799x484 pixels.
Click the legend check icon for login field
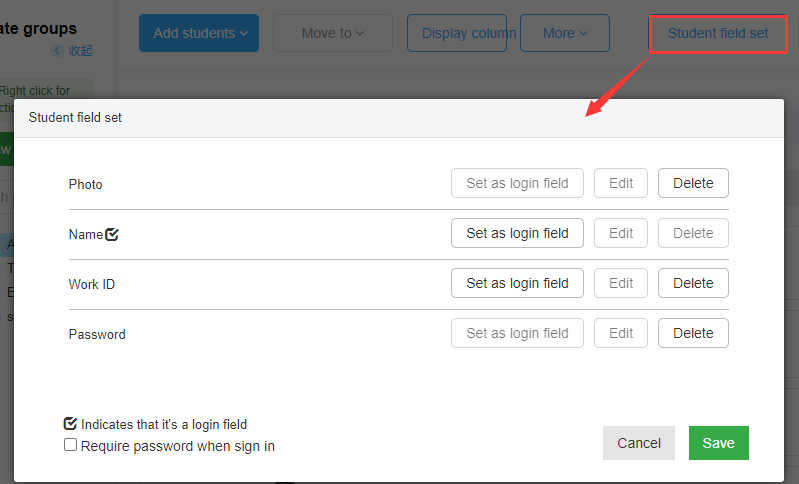pyautogui.click(x=70, y=424)
